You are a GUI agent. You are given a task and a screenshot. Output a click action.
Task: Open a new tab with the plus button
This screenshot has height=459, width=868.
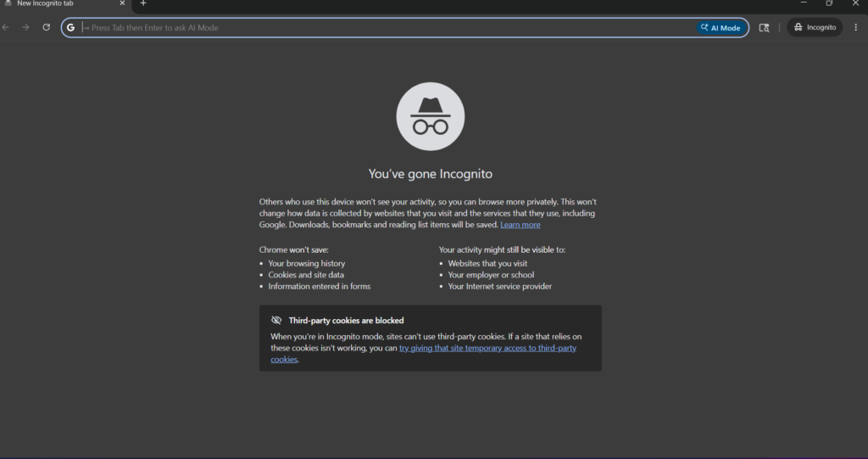[143, 3]
